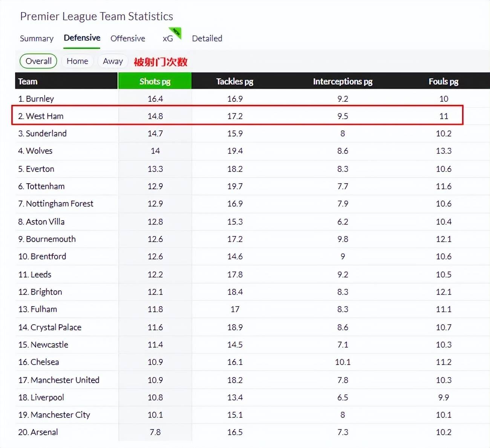Sort table by Fouls pg

click(x=443, y=81)
